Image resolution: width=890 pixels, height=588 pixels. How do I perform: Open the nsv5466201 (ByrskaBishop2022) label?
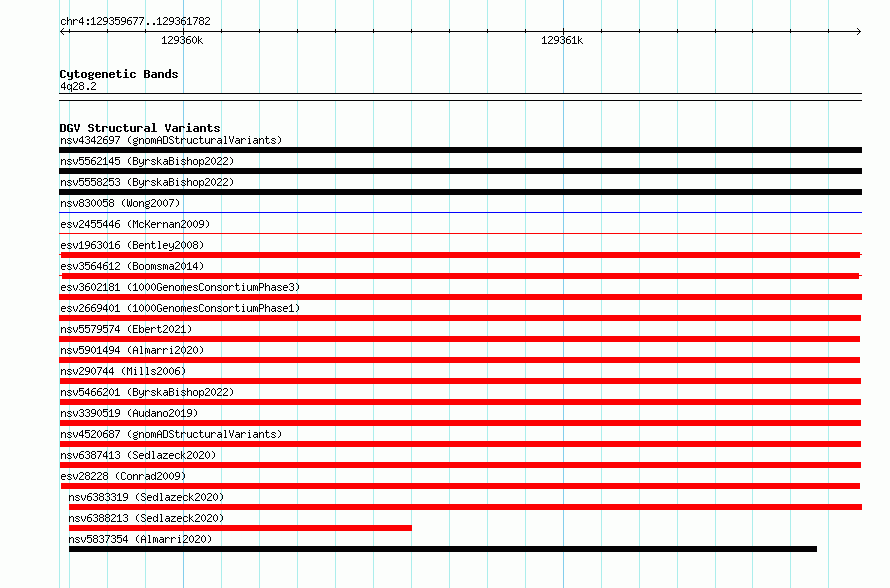[147, 392]
